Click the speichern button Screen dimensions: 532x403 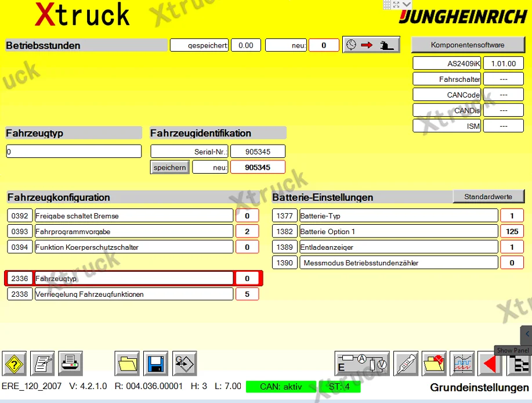point(169,167)
